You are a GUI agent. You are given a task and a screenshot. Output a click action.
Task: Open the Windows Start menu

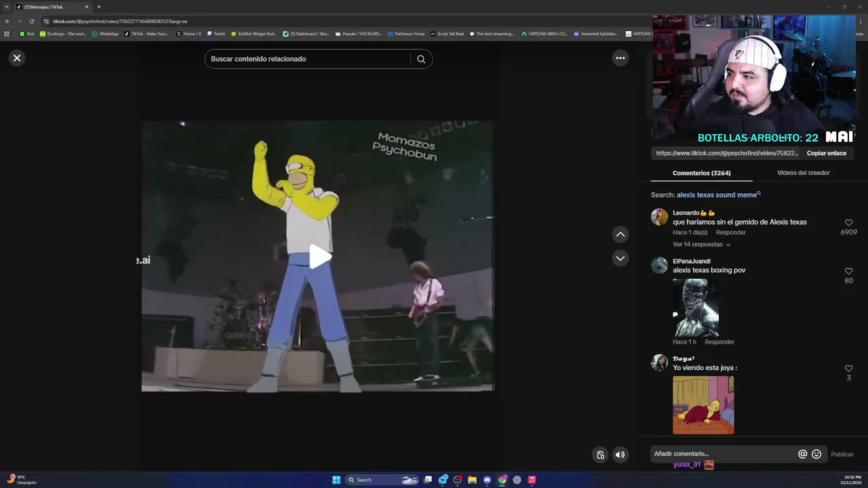pyautogui.click(x=336, y=480)
